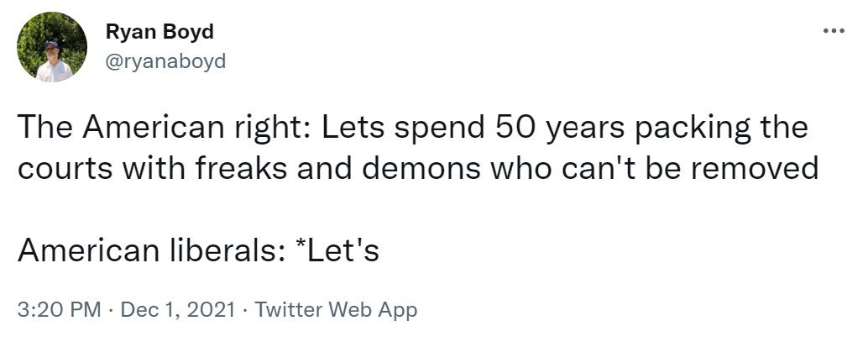Click the tweet line beginning "courts with freaks"
868x347 pixels.
417,168
